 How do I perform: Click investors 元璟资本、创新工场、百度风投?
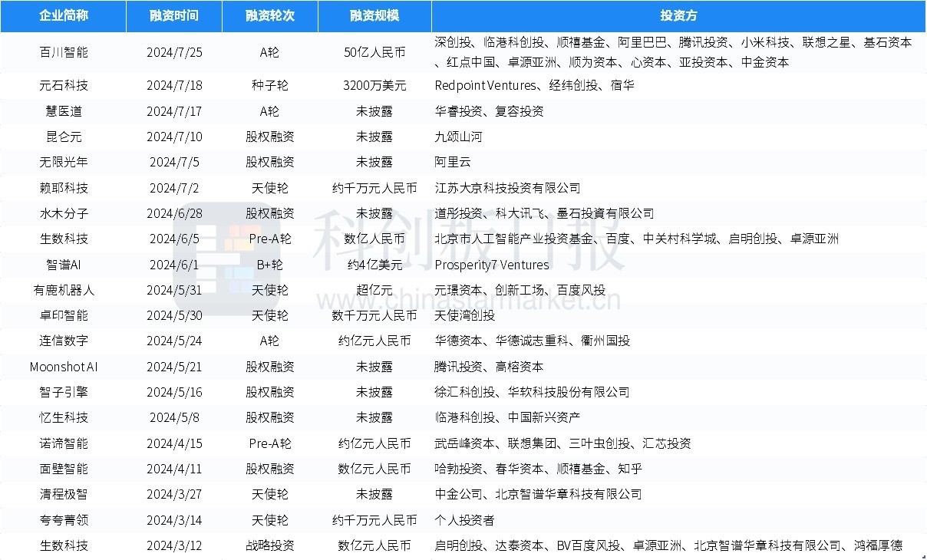pos(520,290)
